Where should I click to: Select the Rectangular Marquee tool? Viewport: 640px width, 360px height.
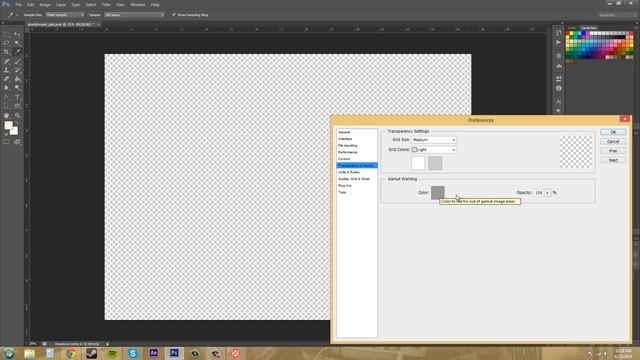(7, 35)
